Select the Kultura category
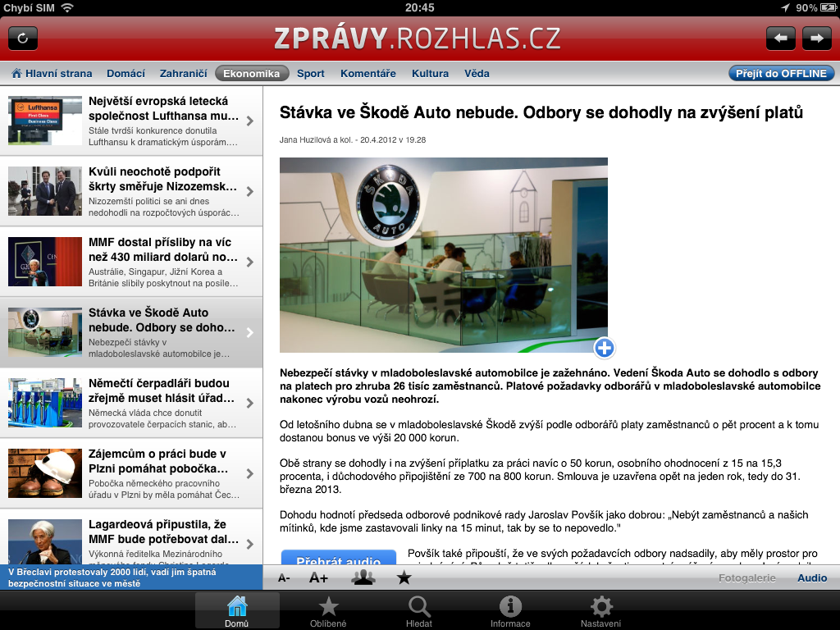The width and height of the screenshot is (840, 630). click(430, 73)
